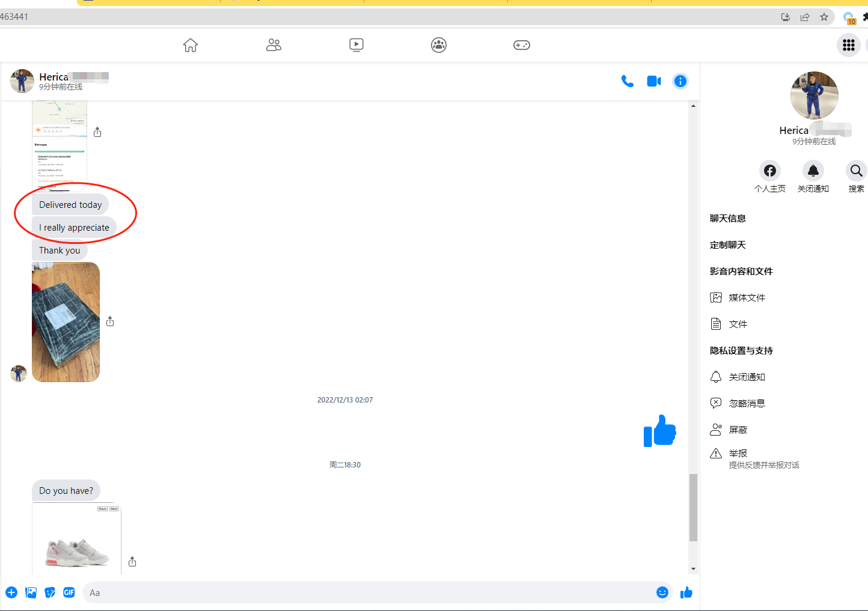
Task: Start a voice call with Herica
Action: (x=627, y=81)
